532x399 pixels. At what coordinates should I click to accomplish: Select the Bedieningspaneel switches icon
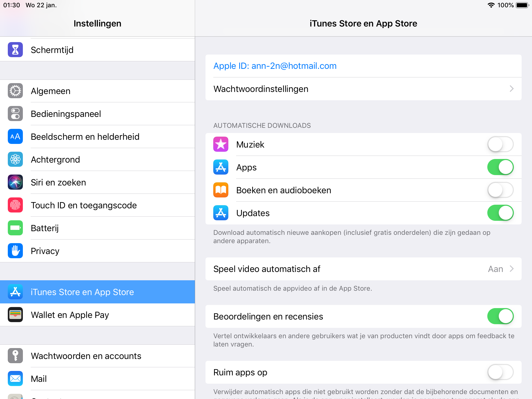(x=15, y=114)
